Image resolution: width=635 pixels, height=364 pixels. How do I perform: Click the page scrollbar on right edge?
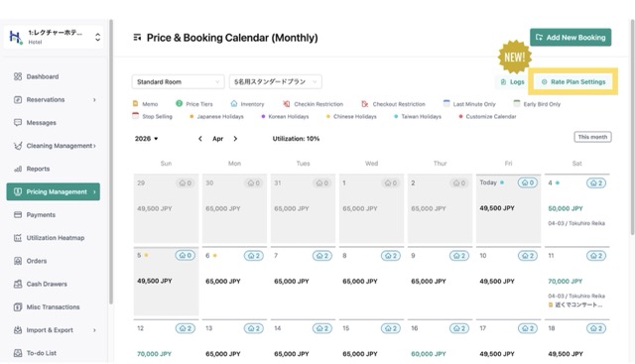click(x=632, y=127)
